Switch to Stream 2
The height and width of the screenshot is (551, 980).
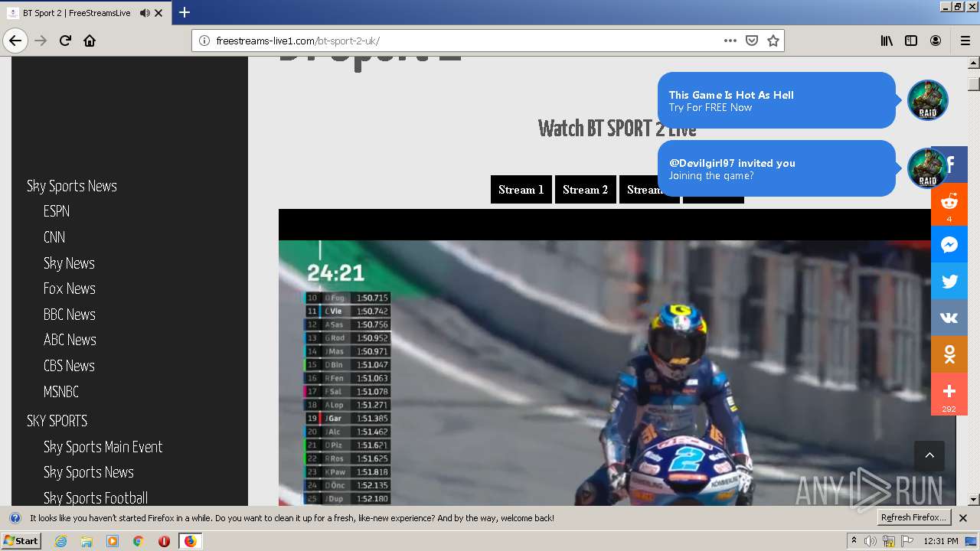tap(586, 190)
